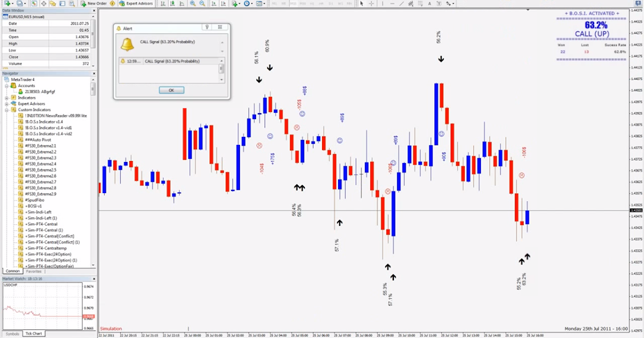Collapse the Custom Indicators tree node
644x338 pixels.
click(x=6, y=109)
